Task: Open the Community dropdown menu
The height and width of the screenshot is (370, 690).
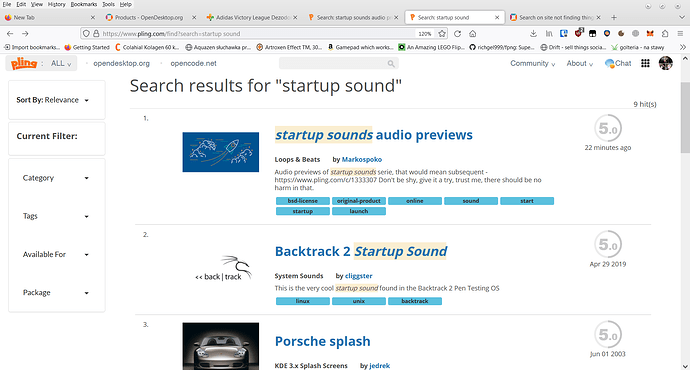Action: click(x=532, y=63)
